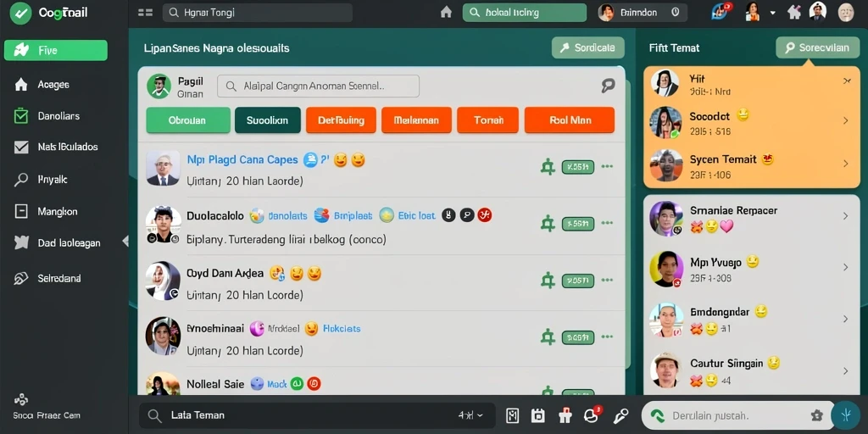Screen dimensions: 868x434
Task: Expand the Sococlot contact chevron
Action: tap(845, 120)
